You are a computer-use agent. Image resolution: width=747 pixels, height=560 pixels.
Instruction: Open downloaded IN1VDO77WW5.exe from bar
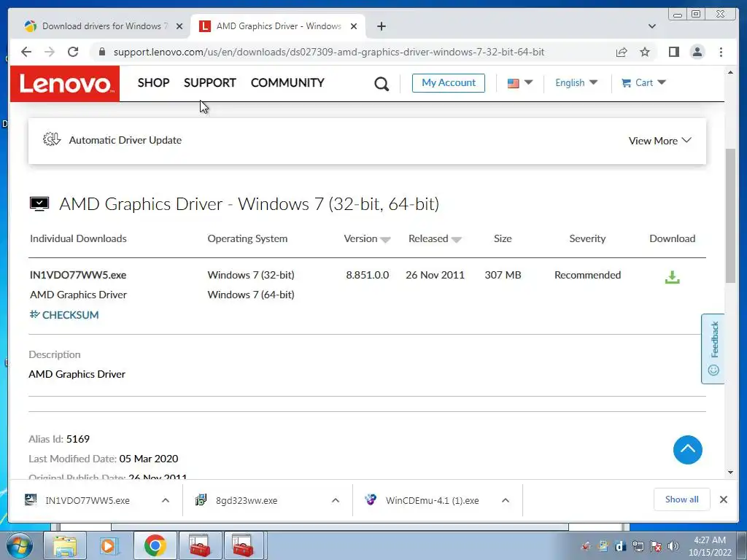tap(88, 500)
